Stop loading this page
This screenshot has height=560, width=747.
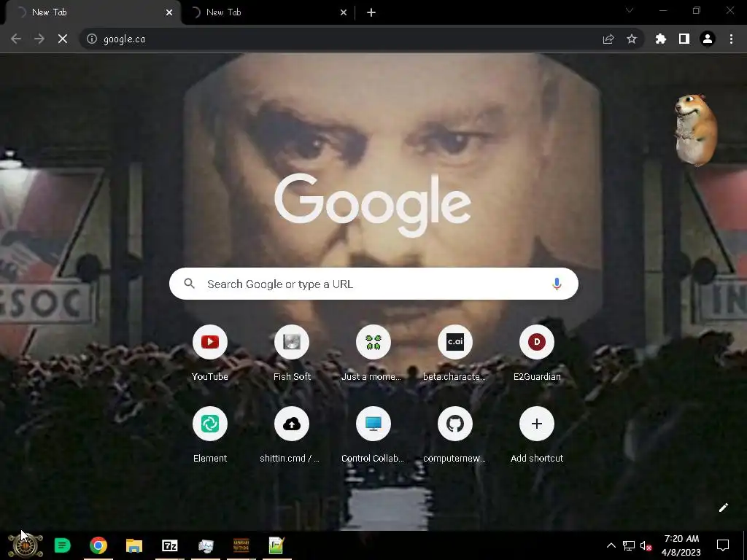tap(63, 39)
